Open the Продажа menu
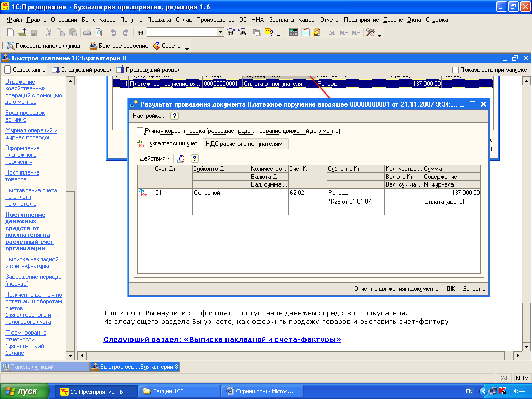This screenshot has height=399, width=532. point(159,20)
